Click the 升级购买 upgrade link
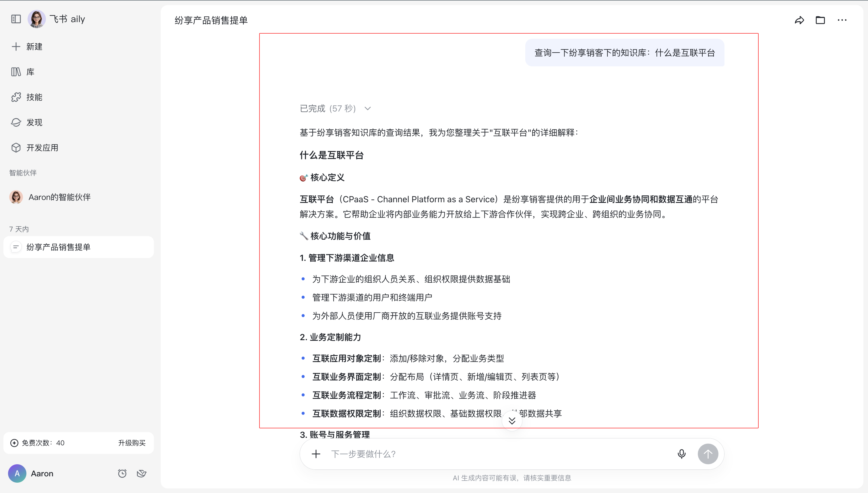This screenshot has width=868, height=493. [x=131, y=443]
